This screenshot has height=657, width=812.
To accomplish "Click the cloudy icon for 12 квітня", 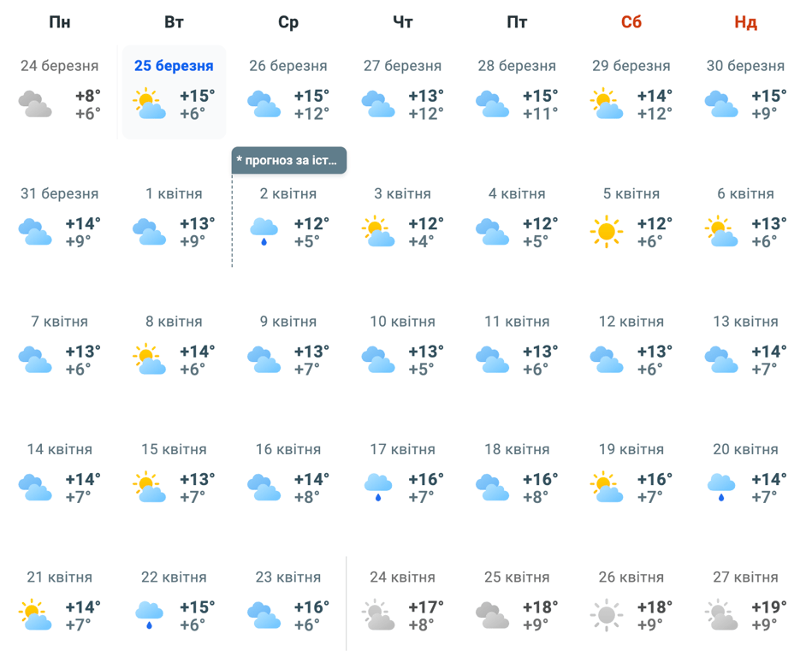I will tap(607, 360).
